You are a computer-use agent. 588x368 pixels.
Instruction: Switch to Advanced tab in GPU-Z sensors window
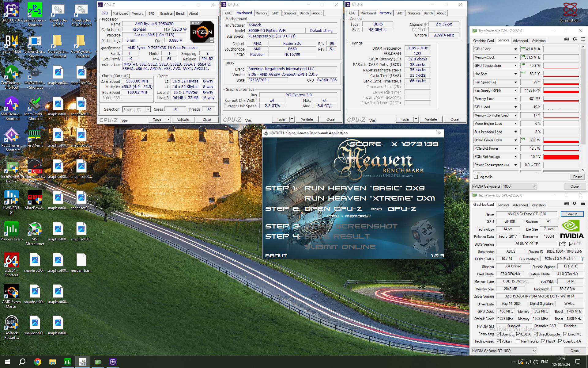520,40
